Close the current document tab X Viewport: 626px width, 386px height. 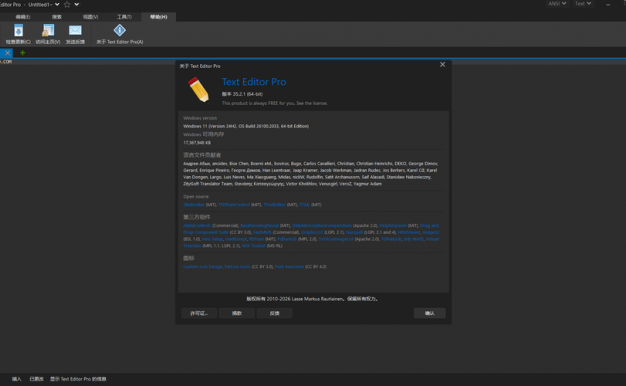(7, 53)
